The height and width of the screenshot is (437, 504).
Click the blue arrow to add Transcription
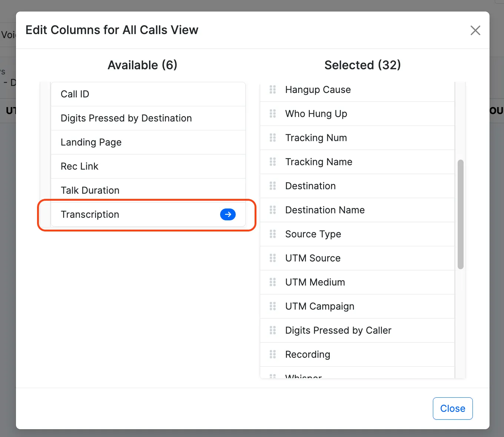[x=228, y=214]
